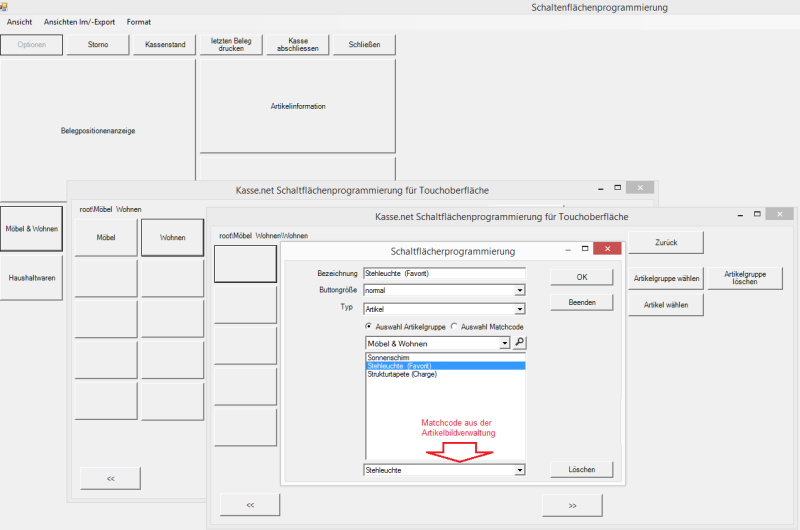Select the Auswahl Artikelgruppe radio button
This screenshot has width=800, height=530.
point(369,326)
